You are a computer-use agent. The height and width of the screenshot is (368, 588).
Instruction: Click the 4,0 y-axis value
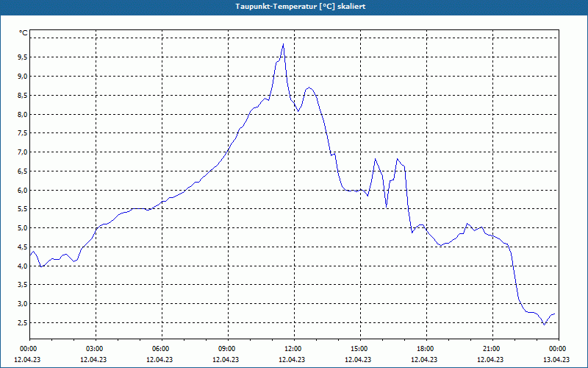coord(23,266)
